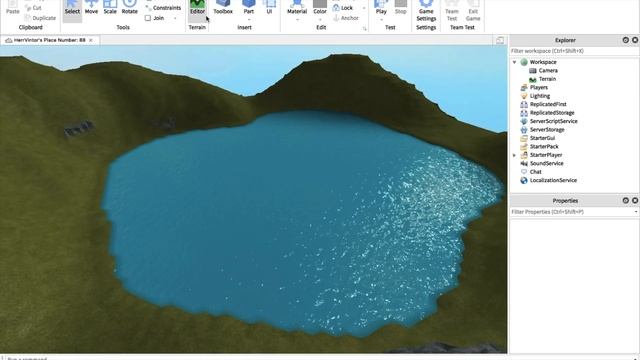
Task: Insert a new Part
Action: click(x=249, y=7)
